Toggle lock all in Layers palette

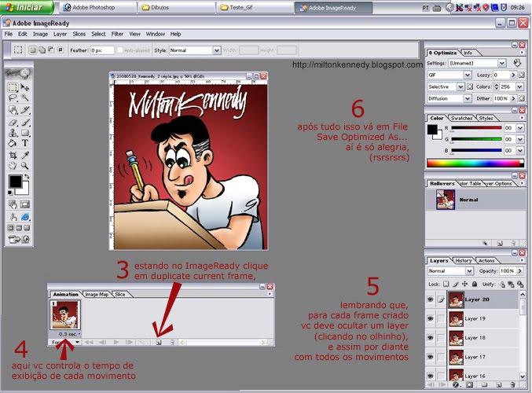point(475,284)
